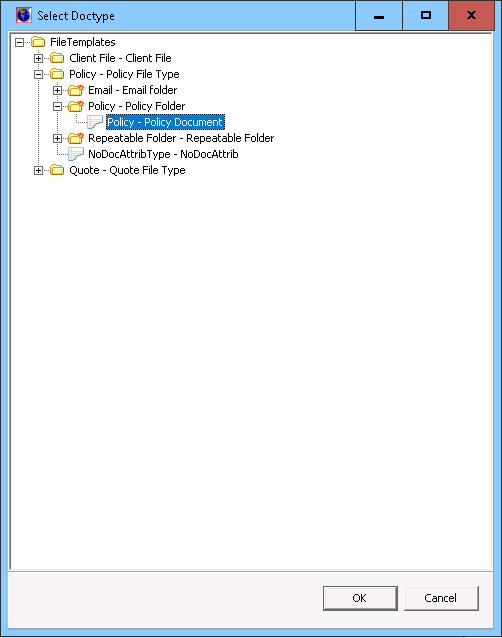
Task: Collapse the Policy File Type node
Action: (x=38, y=74)
